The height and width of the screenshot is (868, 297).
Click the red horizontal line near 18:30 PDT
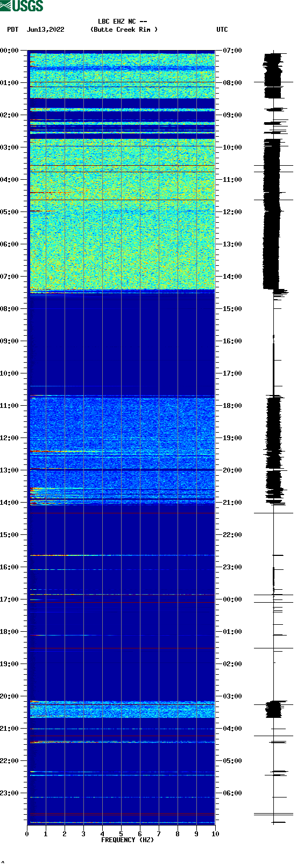122,648
